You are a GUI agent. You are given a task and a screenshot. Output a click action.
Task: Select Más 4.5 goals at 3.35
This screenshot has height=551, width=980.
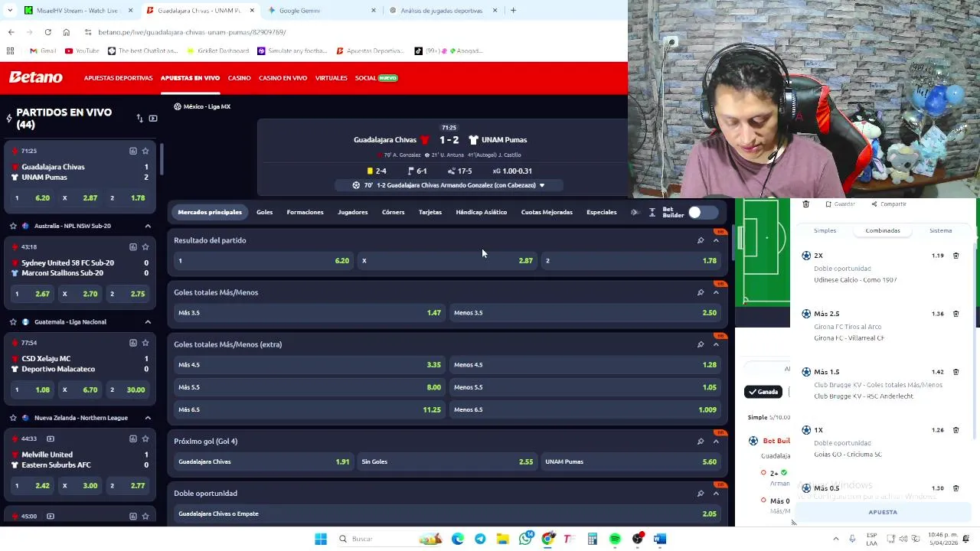pos(309,364)
